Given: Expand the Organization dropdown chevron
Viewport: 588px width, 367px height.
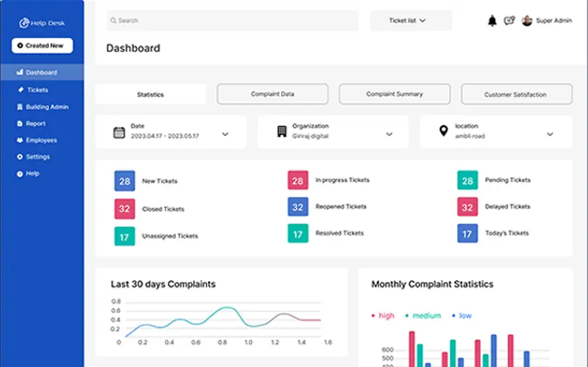Looking at the screenshot, I should pyautogui.click(x=389, y=134).
